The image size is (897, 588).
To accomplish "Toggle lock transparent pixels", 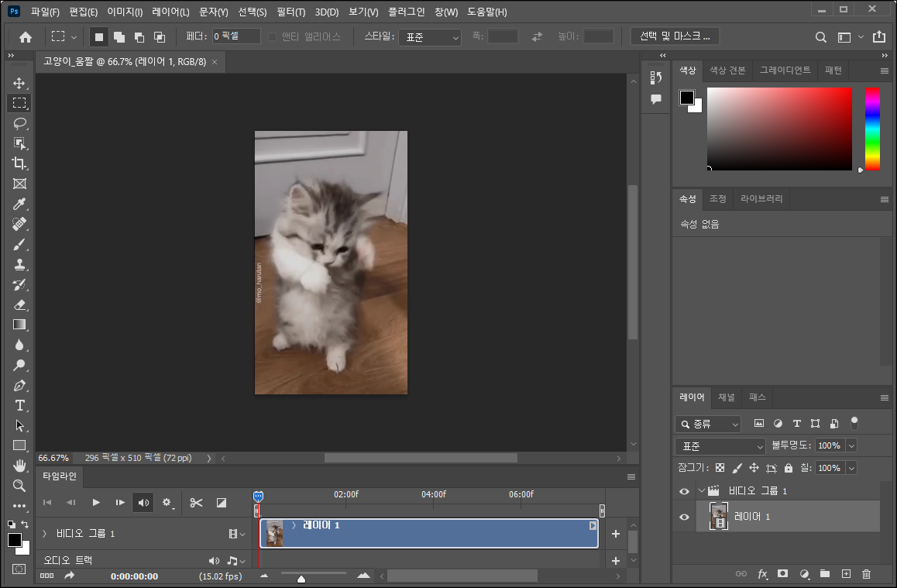I will point(720,468).
